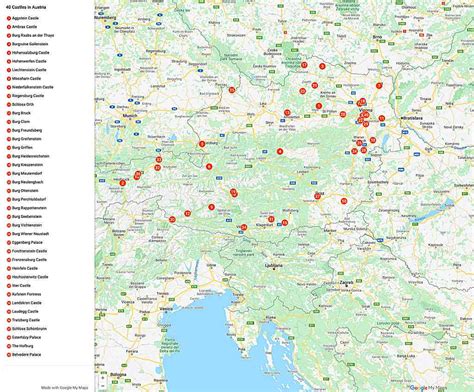Click Landskron Castle in the list
This screenshot has width=474, height=392.
click(27, 303)
